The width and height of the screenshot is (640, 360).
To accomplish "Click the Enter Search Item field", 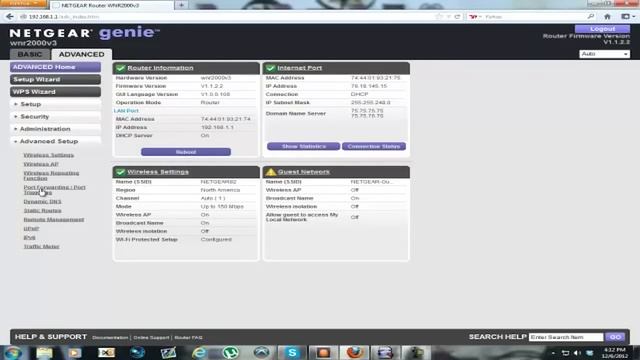I will (566, 337).
